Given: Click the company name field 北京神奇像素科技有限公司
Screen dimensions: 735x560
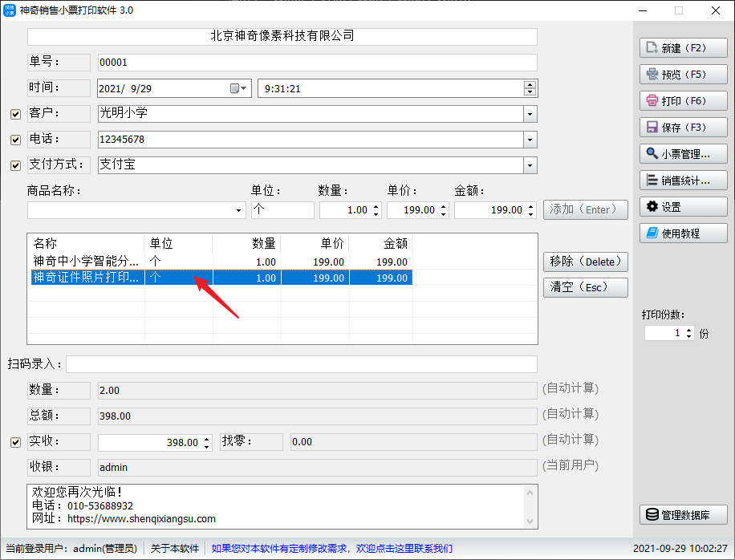Looking at the screenshot, I should [x=282, y=37].
